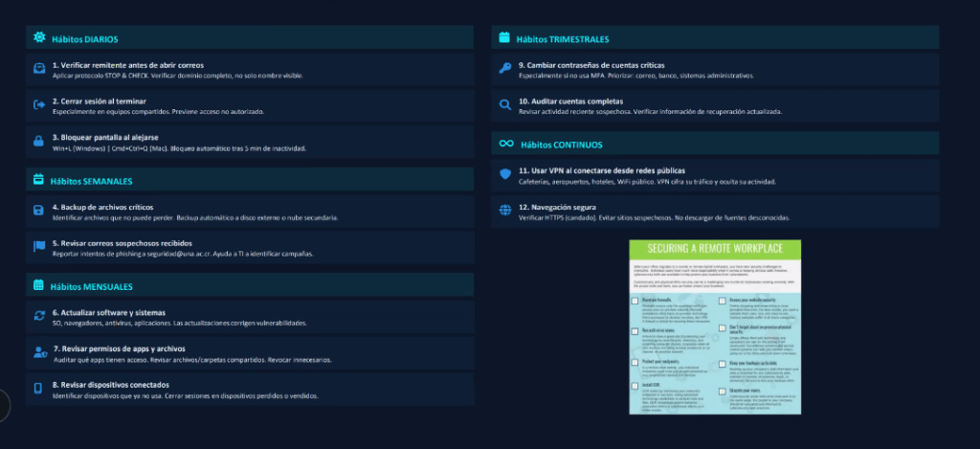Click the globe icon for Navegación segura

pyautogui.click(x=505, y=211)
